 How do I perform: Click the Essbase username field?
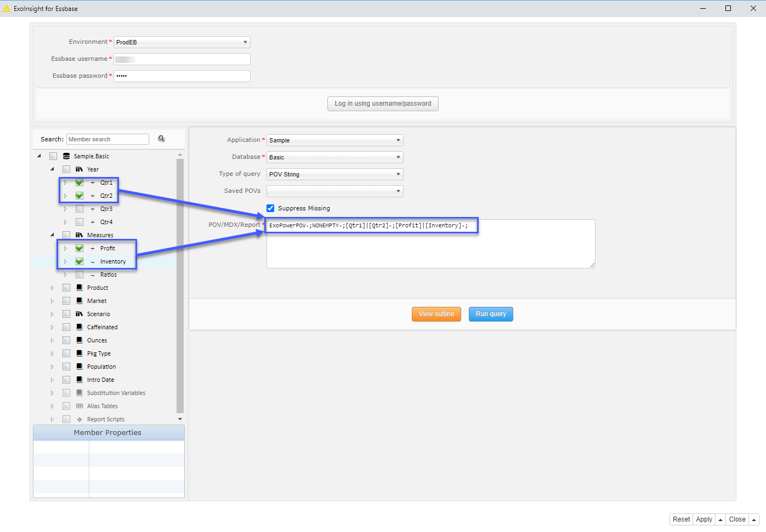coord(182,59)
